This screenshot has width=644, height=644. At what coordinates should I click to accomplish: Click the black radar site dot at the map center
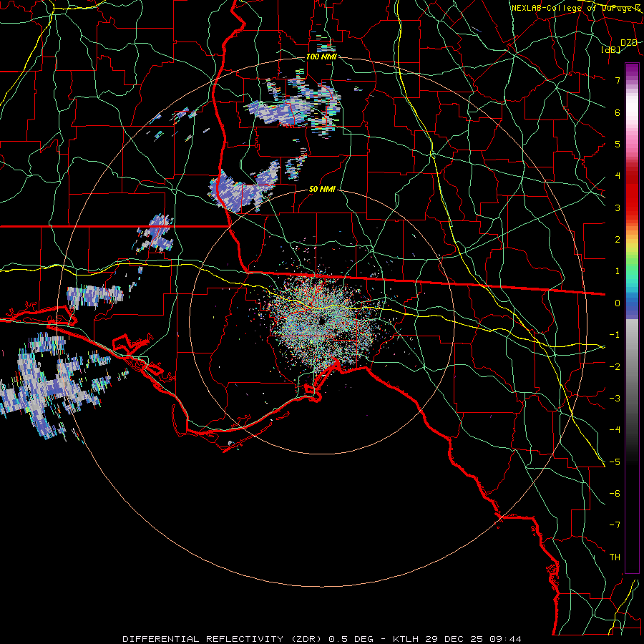321,321
